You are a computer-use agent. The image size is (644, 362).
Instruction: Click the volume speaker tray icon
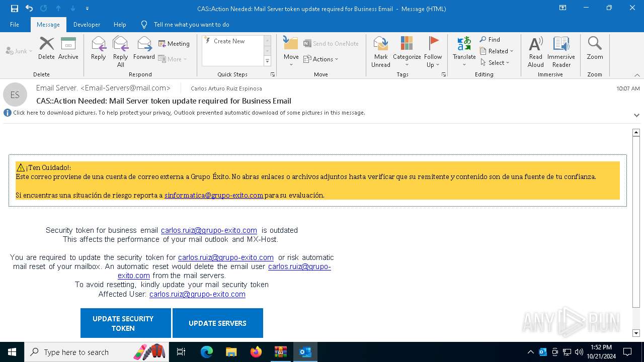click(579, 352)
